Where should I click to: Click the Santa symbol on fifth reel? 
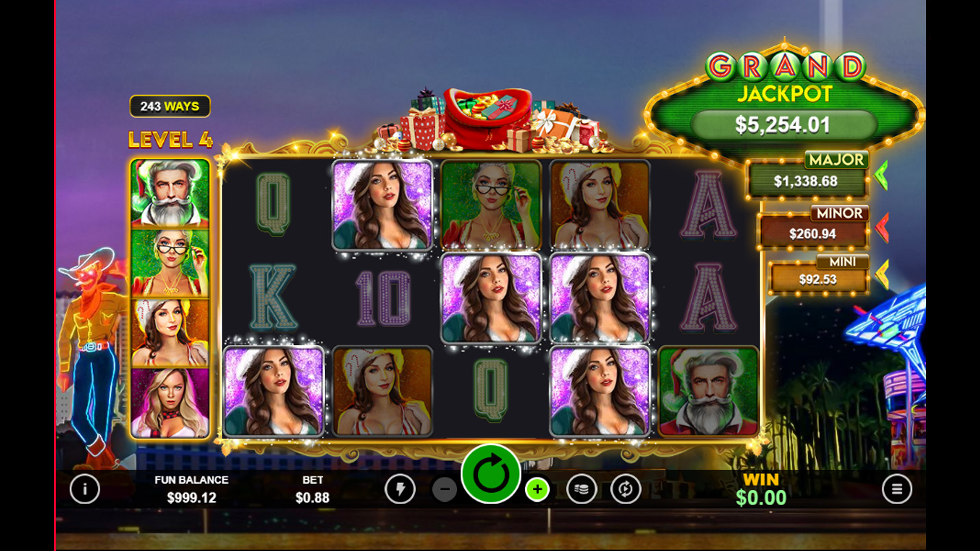[x=708, y=391]
